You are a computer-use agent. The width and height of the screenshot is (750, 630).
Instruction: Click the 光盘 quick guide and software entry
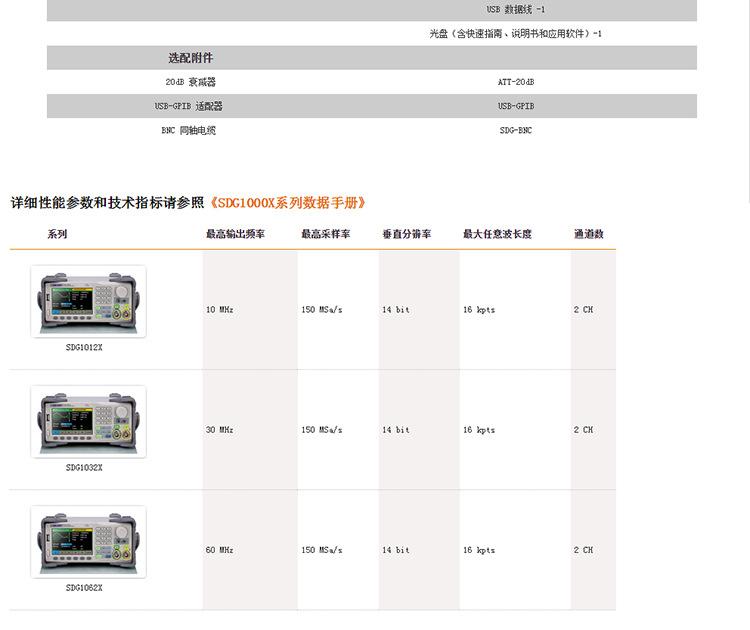click(x=516, y=33)
